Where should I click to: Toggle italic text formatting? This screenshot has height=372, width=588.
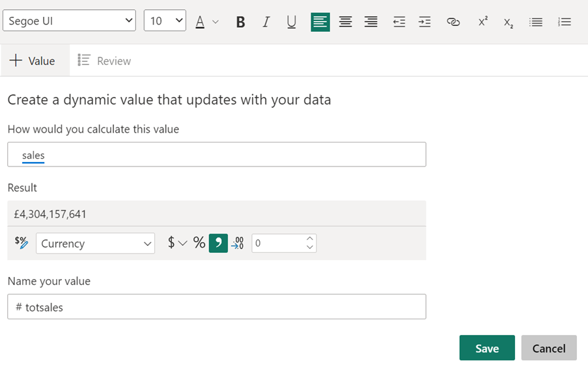tap(266, 22)
